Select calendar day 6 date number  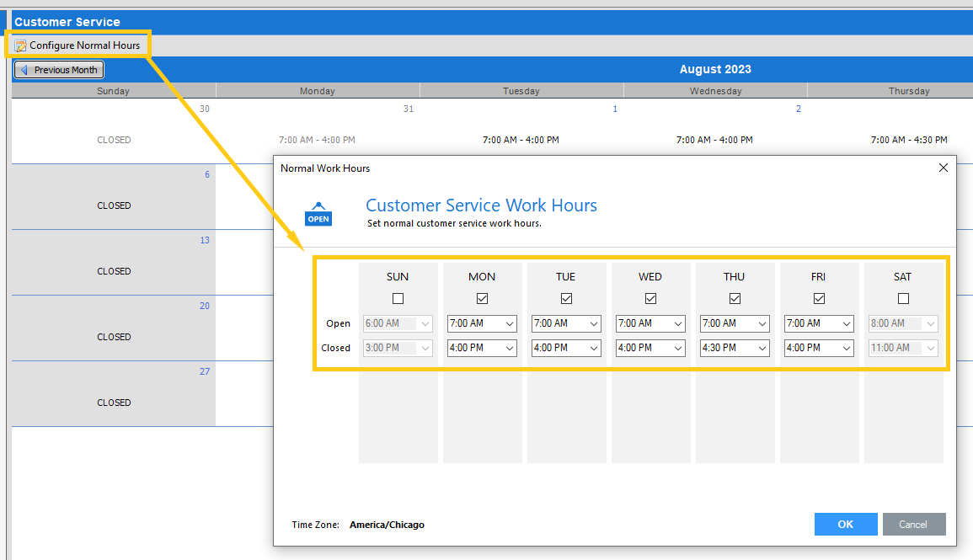(207, 174)
